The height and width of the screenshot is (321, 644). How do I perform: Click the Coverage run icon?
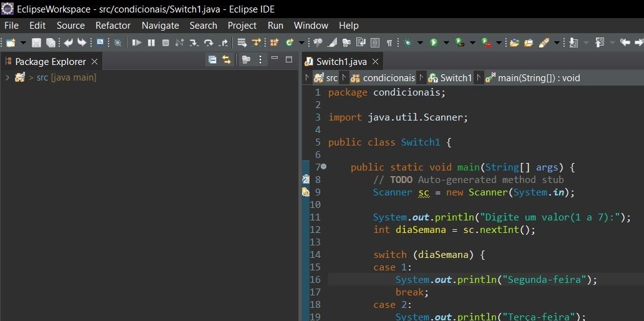[x=460, y=42]
